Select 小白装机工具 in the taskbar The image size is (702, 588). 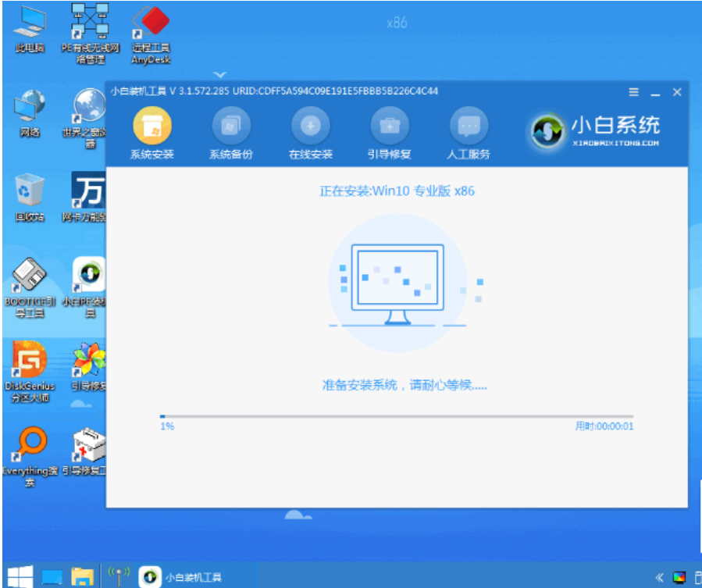[x=181, y=576]
